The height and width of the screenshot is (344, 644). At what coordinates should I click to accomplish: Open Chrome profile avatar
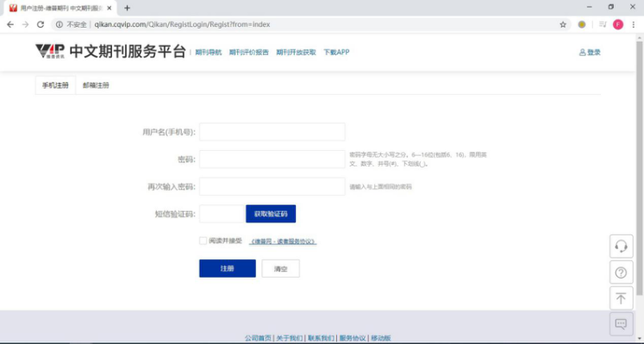[x=618, y=25]
